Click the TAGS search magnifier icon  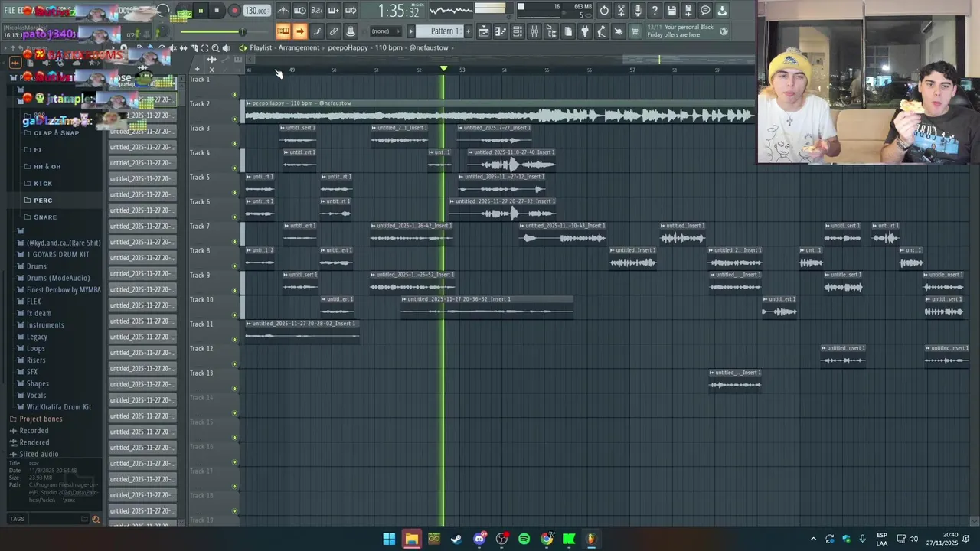point(96,520)
